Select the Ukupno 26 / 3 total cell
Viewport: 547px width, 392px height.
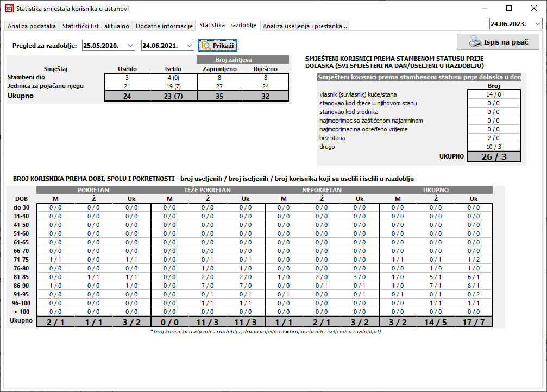pyautogui.click(x=493, y=156)
